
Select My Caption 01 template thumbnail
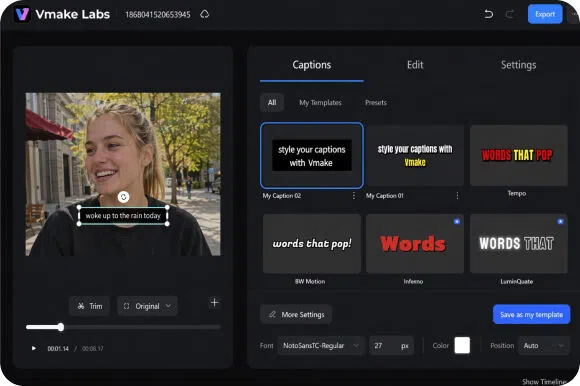click(x=415, y=155)
